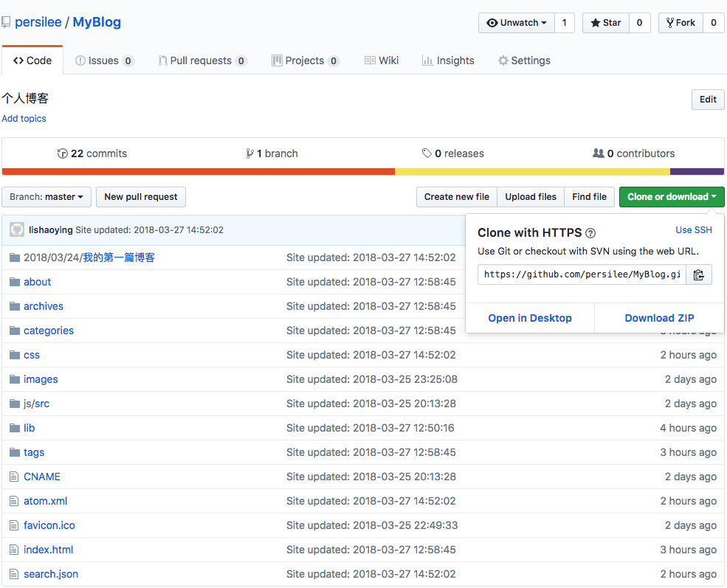
Task: Click the Download ZIP link
Action: click(659, 318)
